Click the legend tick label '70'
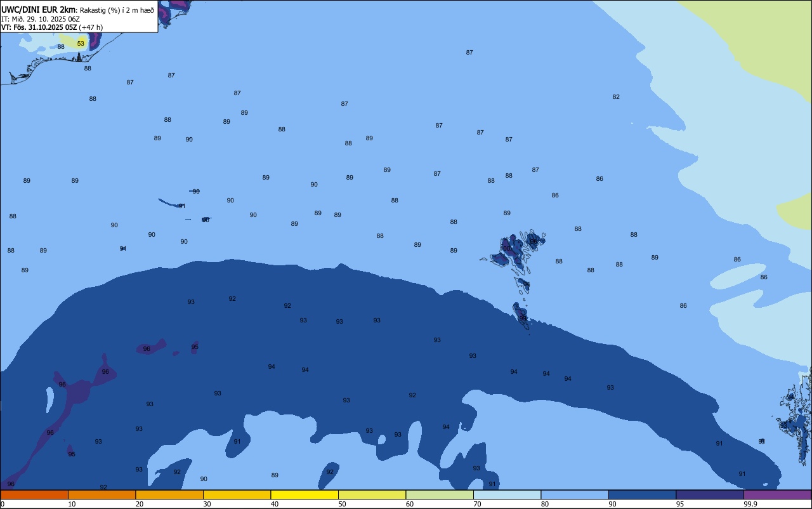The height and width of the screenshot is (509, 812). (x=477, y=504)
